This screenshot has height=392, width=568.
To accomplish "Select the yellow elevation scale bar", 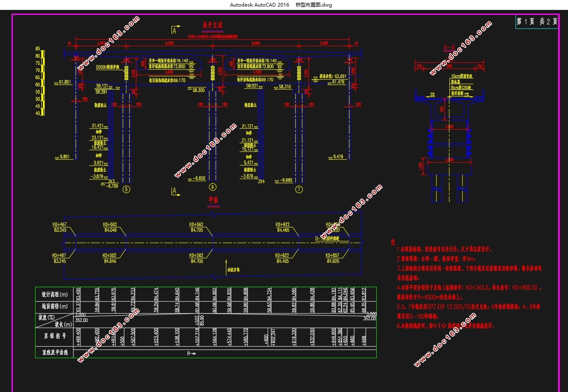I will (x=42, y=83).
